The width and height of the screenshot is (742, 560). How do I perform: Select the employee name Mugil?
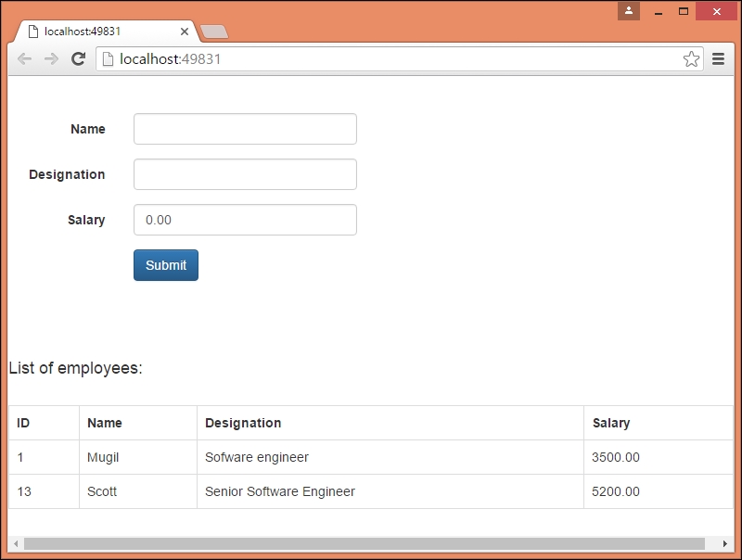[x=103, y=457]
